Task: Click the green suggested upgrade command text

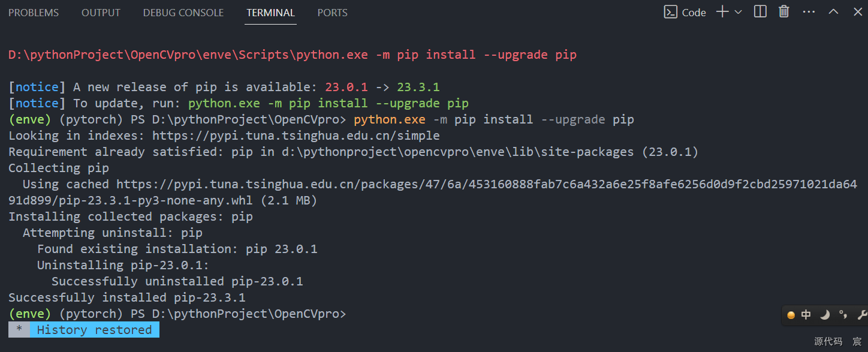Action: point(328,103)
